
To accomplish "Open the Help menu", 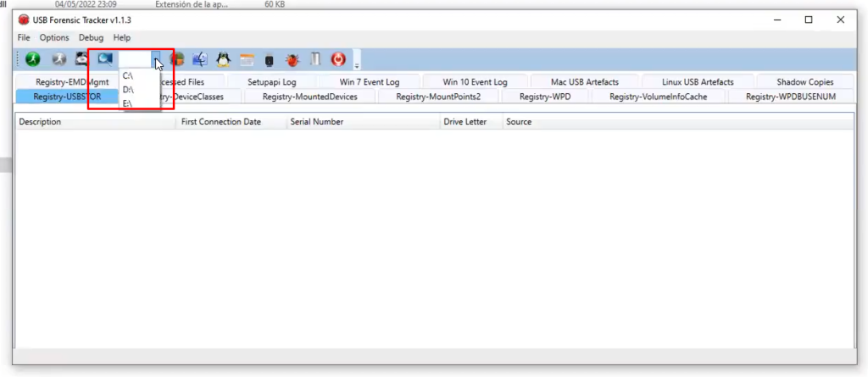I will coord(122,37).
